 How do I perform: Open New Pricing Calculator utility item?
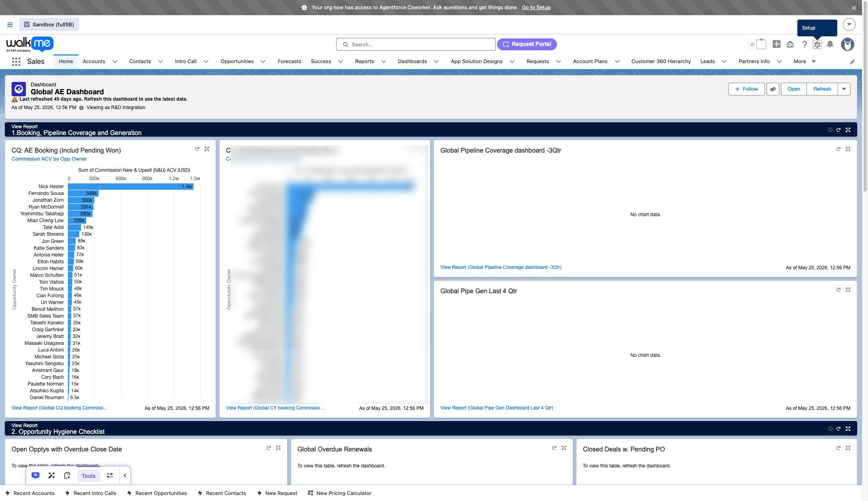coord(339,493)
